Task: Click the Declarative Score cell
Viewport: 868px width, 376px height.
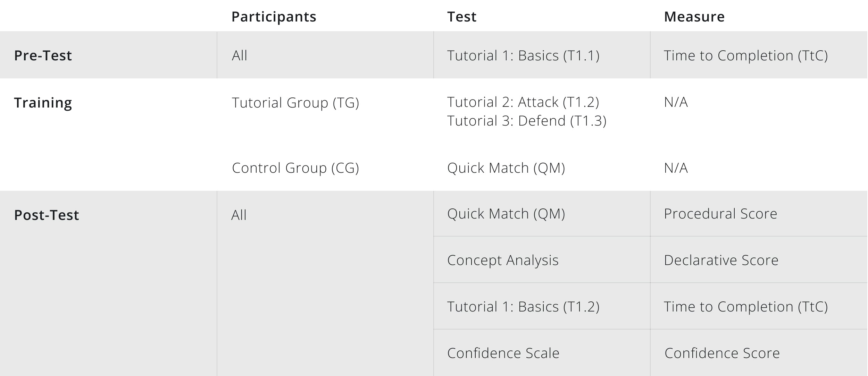Action: click(x=721, y=260)
